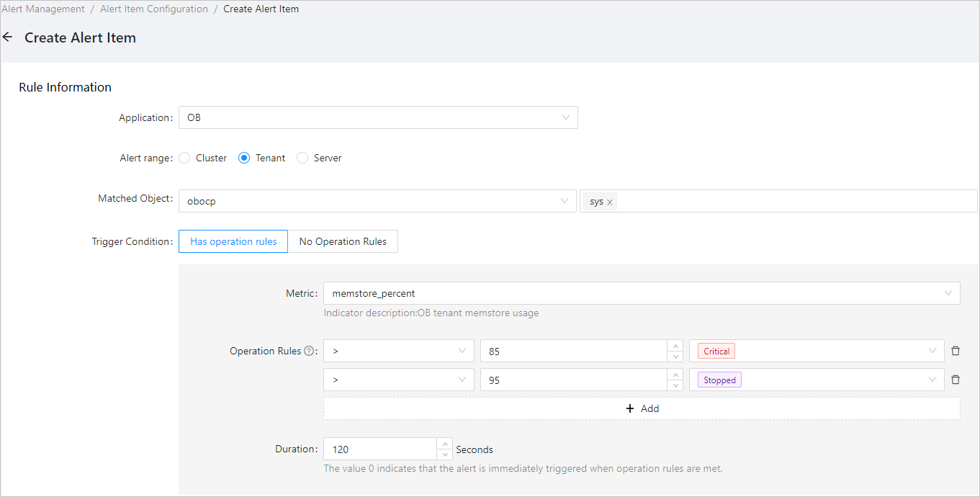Expand the Metric memstore_percent dropdown
The image size is (980, 497).
click(641, 293)
